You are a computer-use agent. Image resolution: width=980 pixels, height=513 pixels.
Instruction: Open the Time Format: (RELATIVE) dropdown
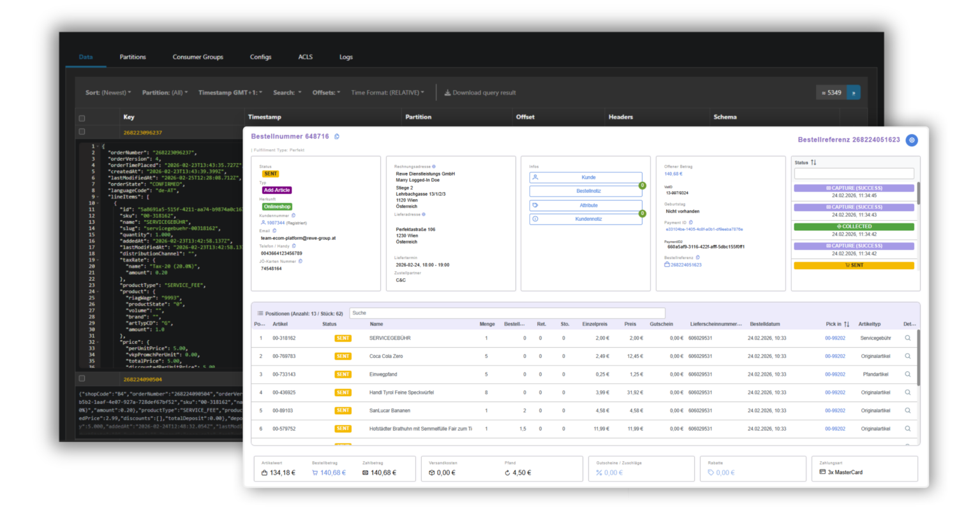coord(387,93)
